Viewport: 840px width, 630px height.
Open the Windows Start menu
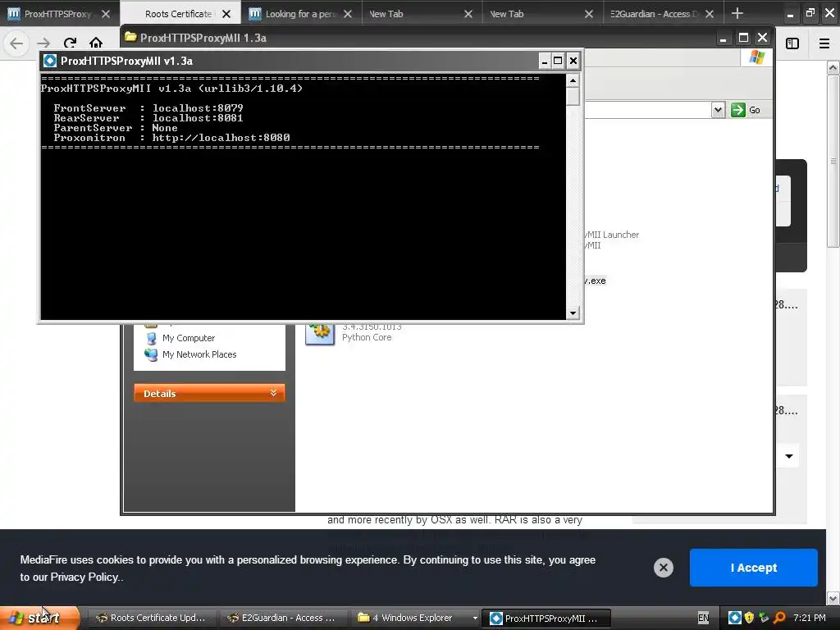pyautogui.click(x=39, y=618)
